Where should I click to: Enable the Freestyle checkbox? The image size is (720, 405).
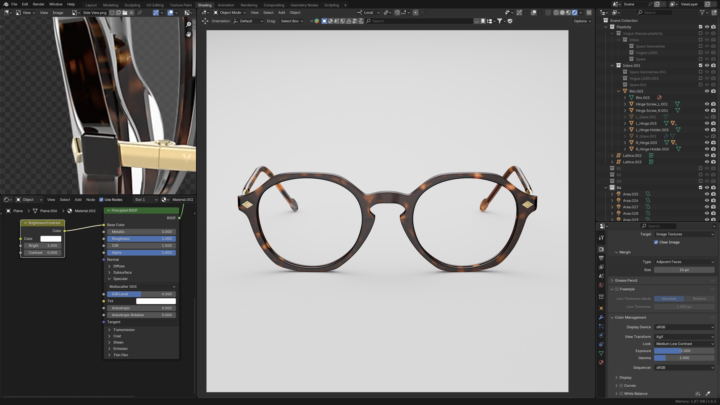[617, 289]
